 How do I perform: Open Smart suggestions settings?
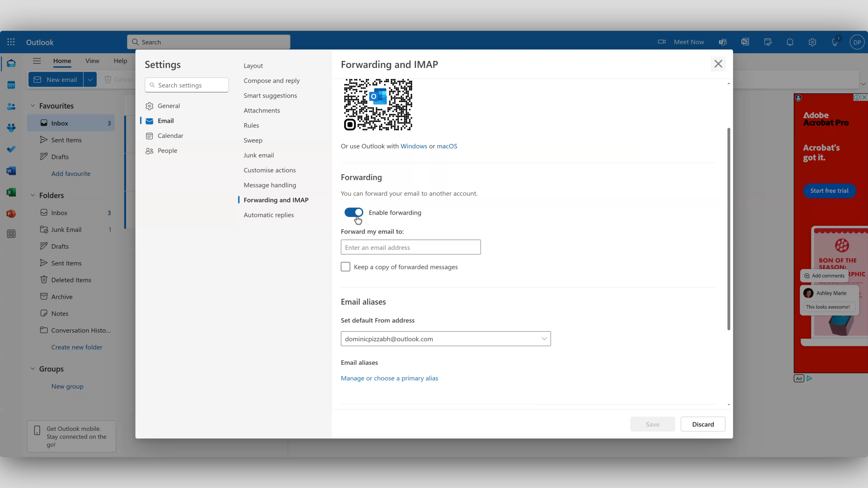pyautogui.click(x=270, y=96)
